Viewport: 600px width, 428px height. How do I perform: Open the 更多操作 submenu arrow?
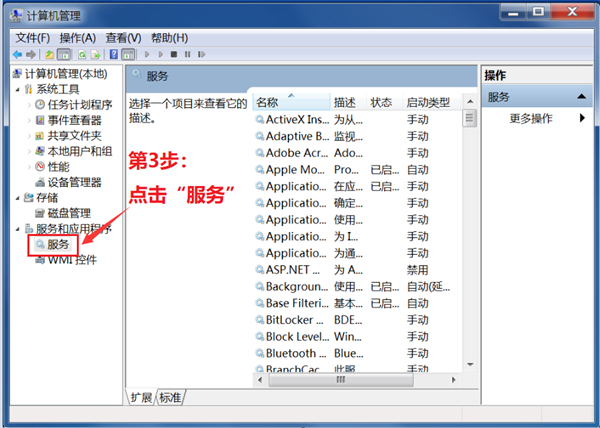pyautogui.click(x=582, y=118)
